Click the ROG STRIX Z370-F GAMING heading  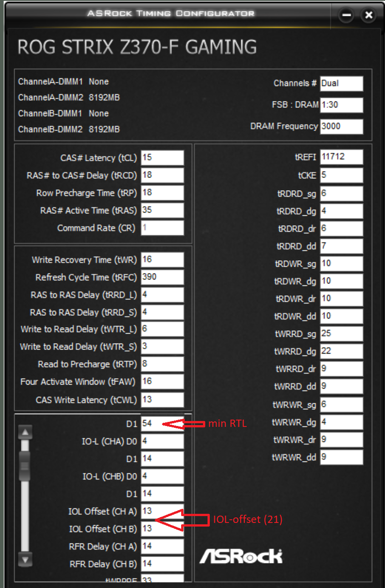pos(137,47)
